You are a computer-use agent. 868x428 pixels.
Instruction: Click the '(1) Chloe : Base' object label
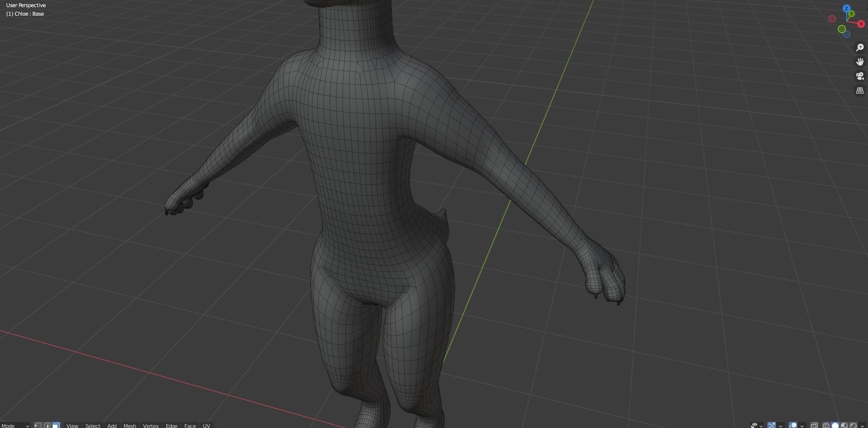(25, 14)
